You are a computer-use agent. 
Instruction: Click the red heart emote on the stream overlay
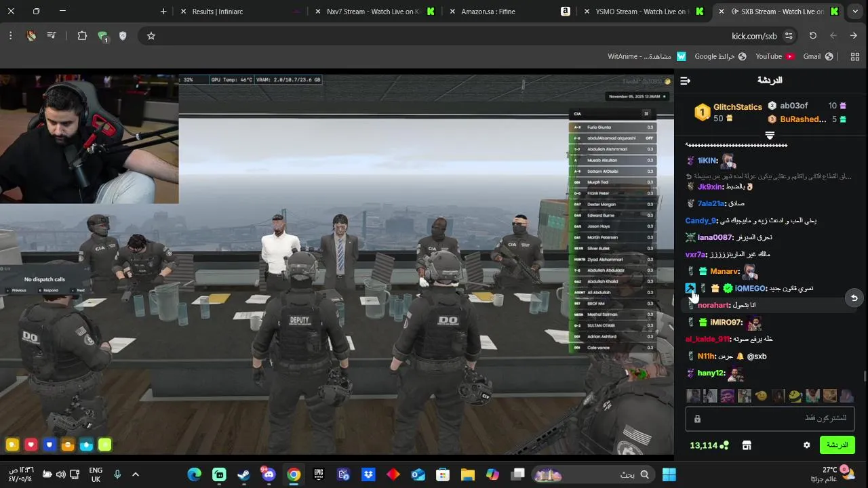(x=31, y=445)
